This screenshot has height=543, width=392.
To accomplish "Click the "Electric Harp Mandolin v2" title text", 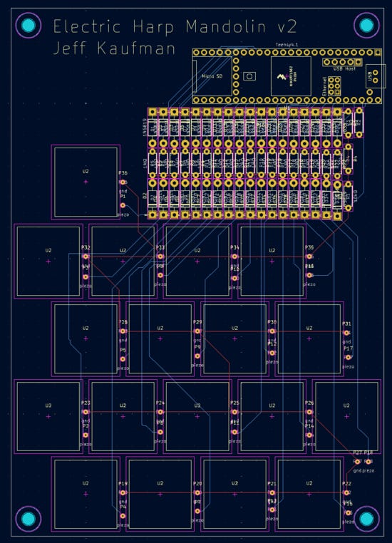I will coord(175,27).
